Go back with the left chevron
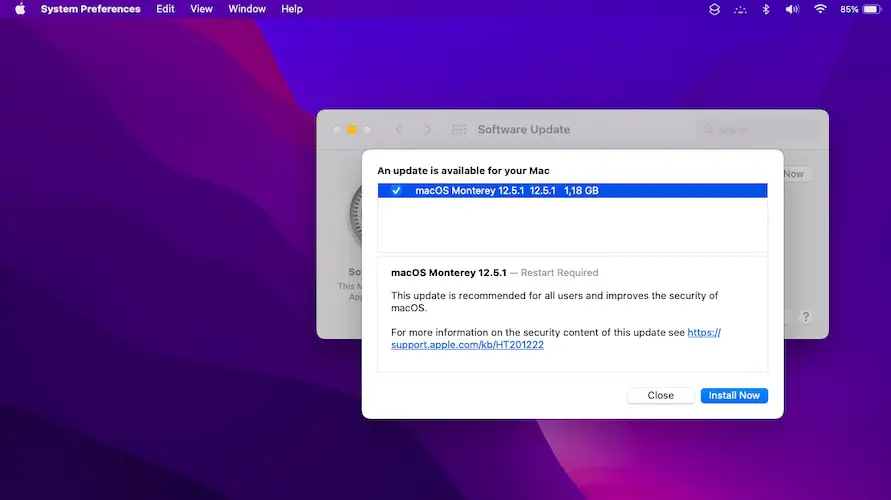 pos(399,130)
